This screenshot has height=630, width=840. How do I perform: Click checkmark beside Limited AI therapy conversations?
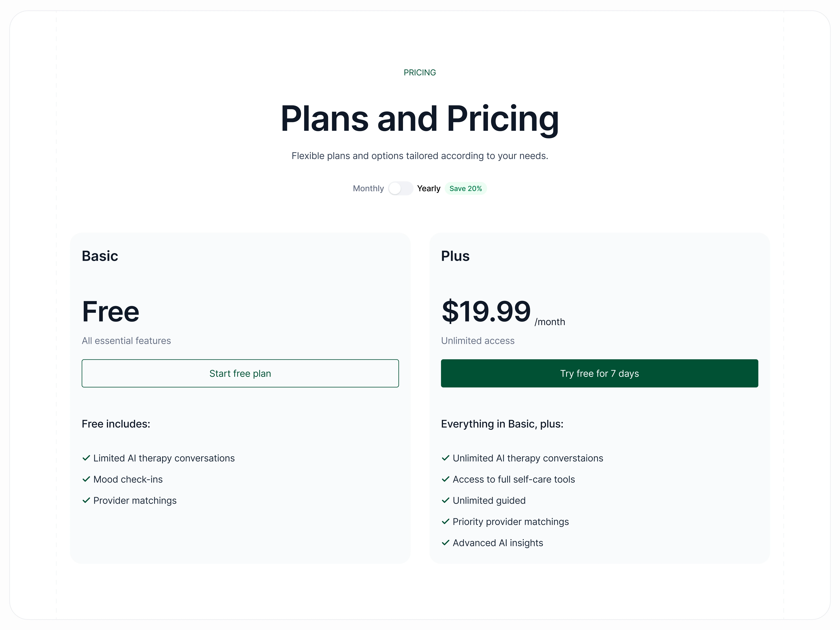coord(86,458)
